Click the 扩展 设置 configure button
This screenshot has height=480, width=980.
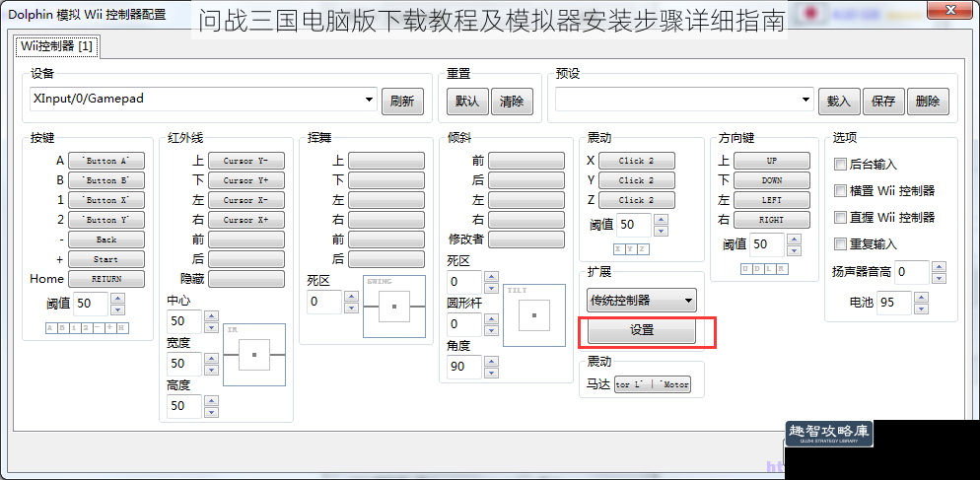(642, 330)
